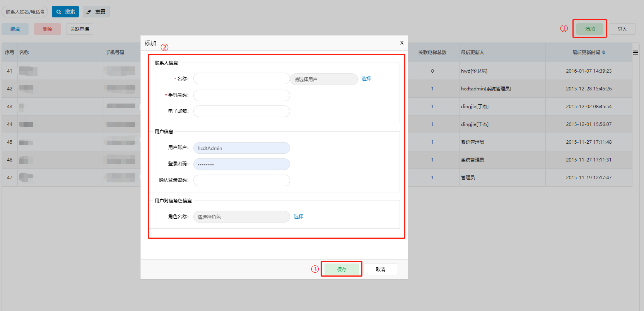The width and height of the screenshot is (644, 311).
Task: Click the 重置 button
Action: coord(96,12)
